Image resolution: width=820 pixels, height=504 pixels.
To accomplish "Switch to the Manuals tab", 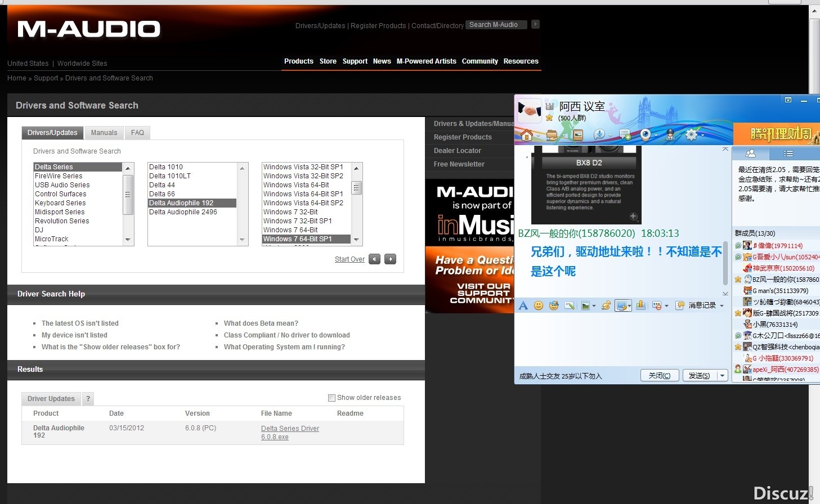I will [104, 133].
